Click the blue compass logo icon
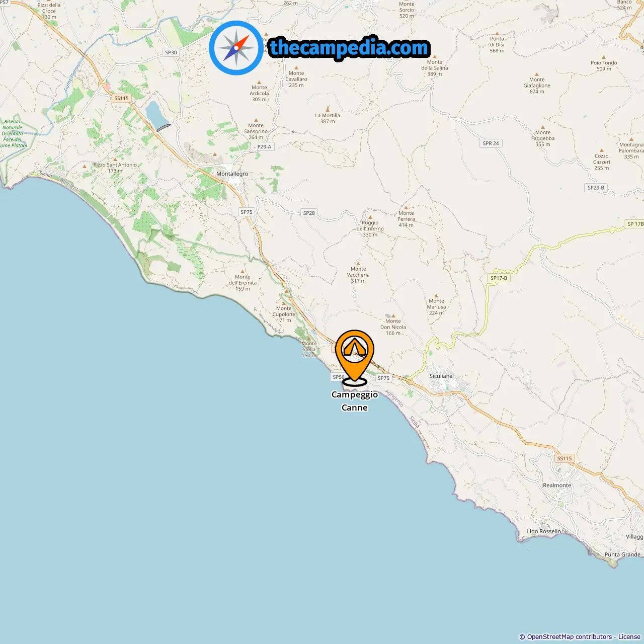This screenshot has width=644, height=644. 236,48
